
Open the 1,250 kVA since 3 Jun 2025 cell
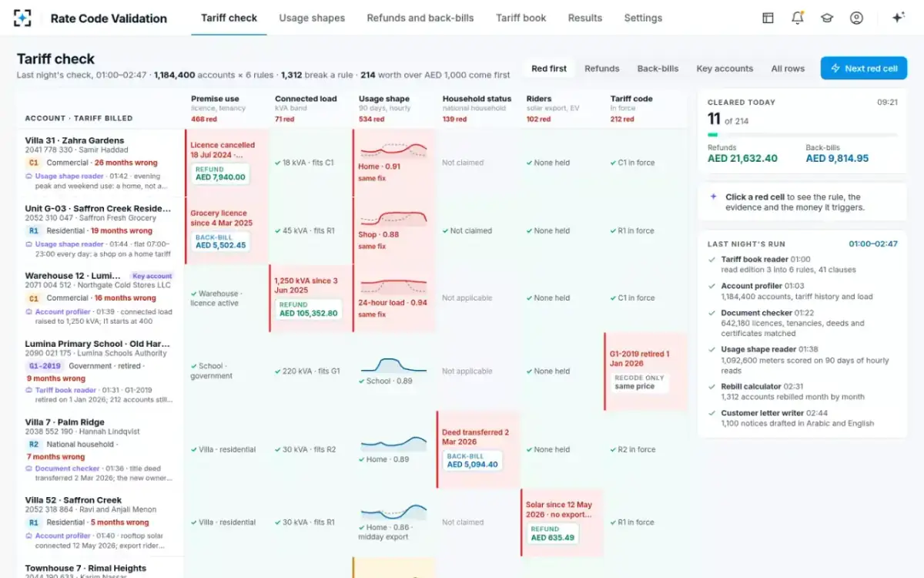point(310,298)
